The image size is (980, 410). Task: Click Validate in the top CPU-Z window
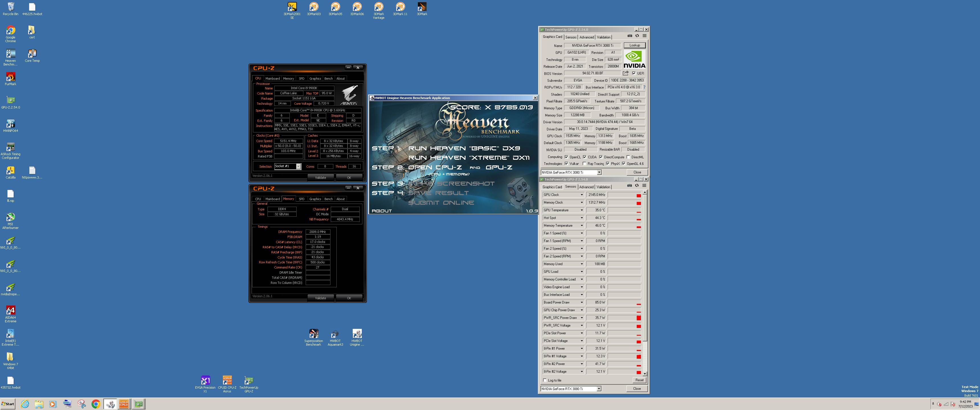pyautogui.click(x=320, y=178)
